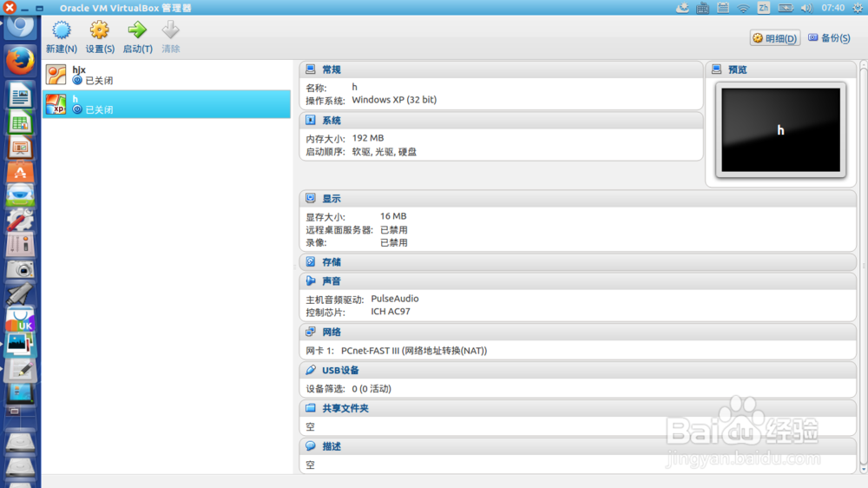Open the 共享文件夹 shared folders header
The width and height of the screenshot is (868, 488).
coord(578,409)
